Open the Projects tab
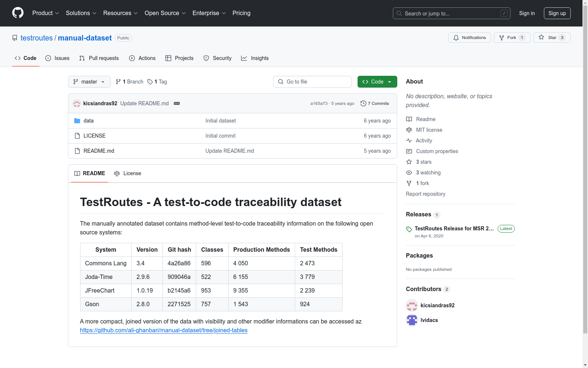This screenshot has width=588, height=368. 179,58
